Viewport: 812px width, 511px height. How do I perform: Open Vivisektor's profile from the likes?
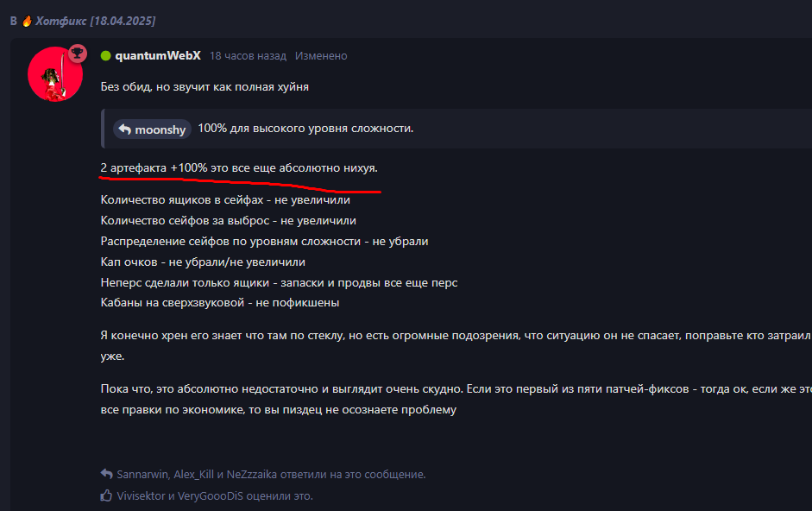(141, 496)
